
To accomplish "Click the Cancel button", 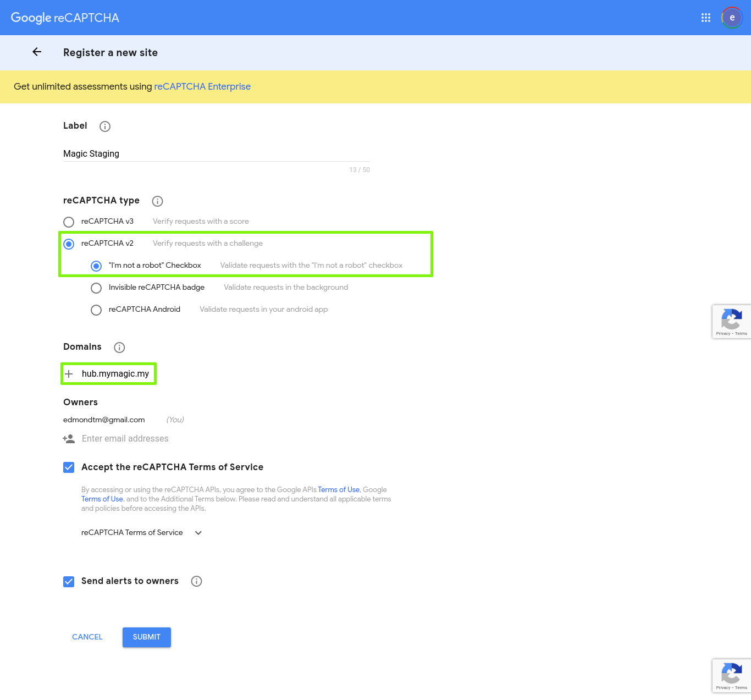I will (x=87, y=637).
